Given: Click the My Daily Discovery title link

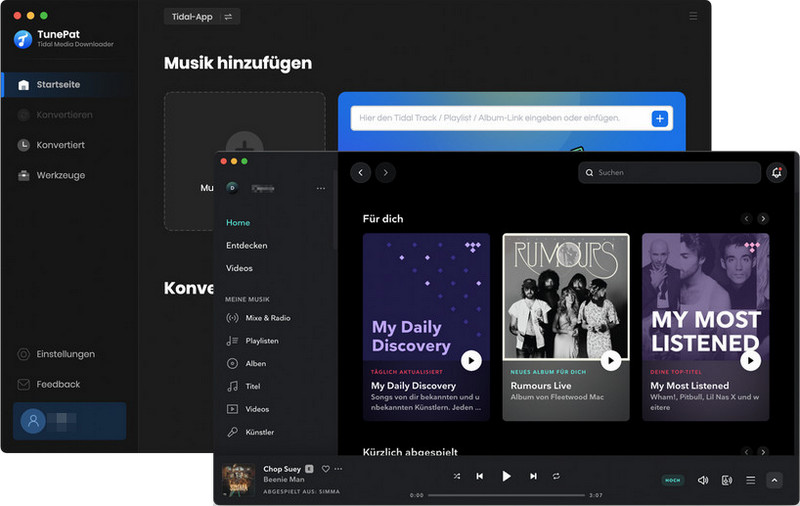Looking at the screenshot, I should (413, 386).
